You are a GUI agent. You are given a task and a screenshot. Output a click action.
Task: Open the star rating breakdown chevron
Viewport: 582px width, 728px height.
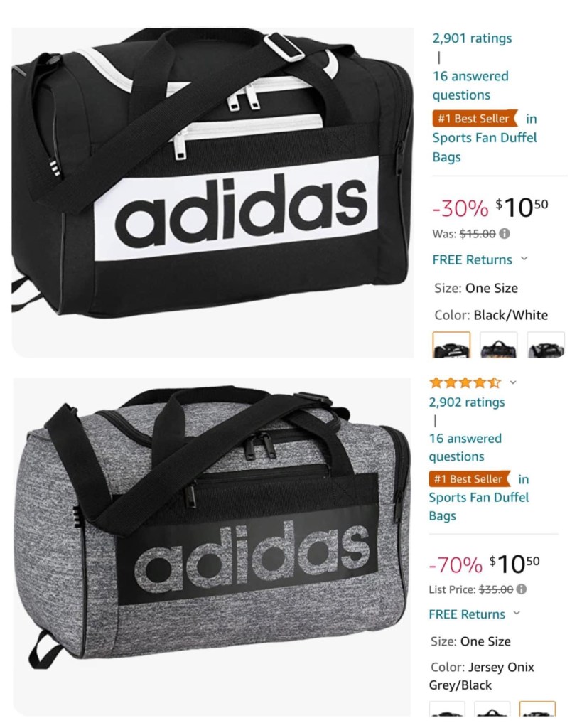(x=513, y=382)
